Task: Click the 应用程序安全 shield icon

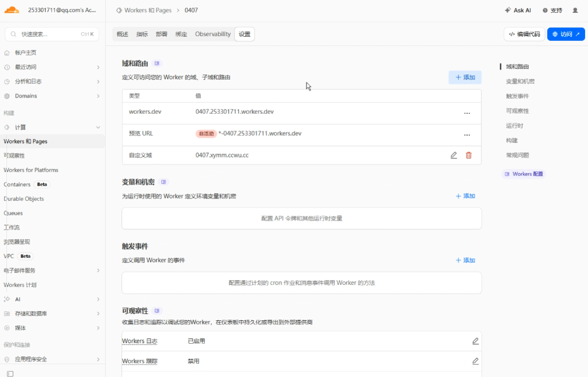Action: pyautogui.click(x=7, y=359)
